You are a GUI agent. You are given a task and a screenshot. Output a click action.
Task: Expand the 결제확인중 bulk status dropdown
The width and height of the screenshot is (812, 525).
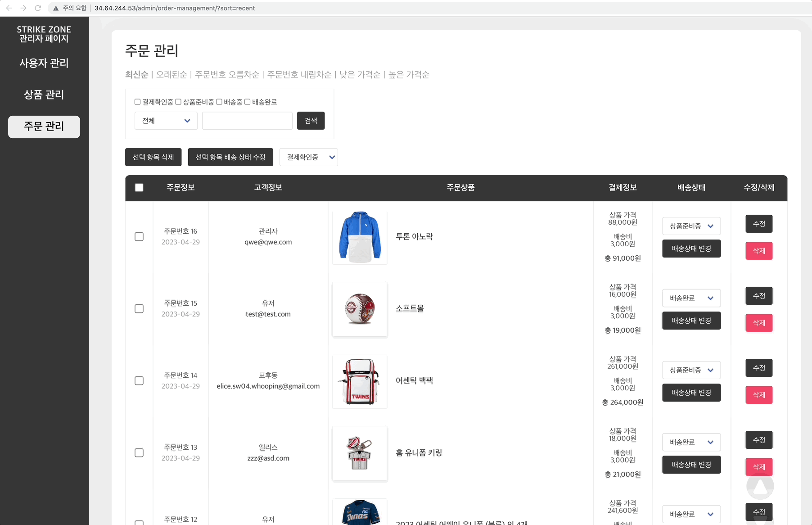point(308,157)
